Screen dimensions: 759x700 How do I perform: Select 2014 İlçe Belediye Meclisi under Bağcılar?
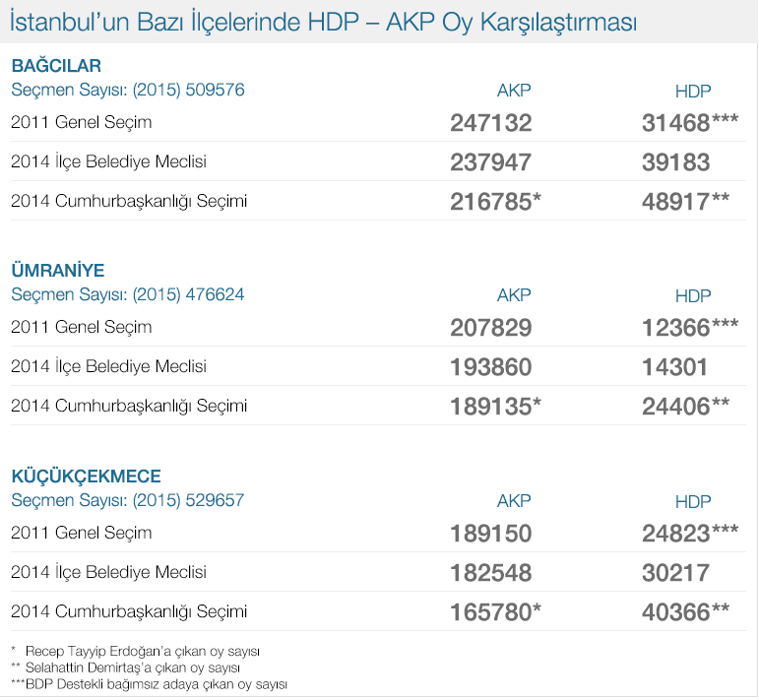tap(109, 161)
